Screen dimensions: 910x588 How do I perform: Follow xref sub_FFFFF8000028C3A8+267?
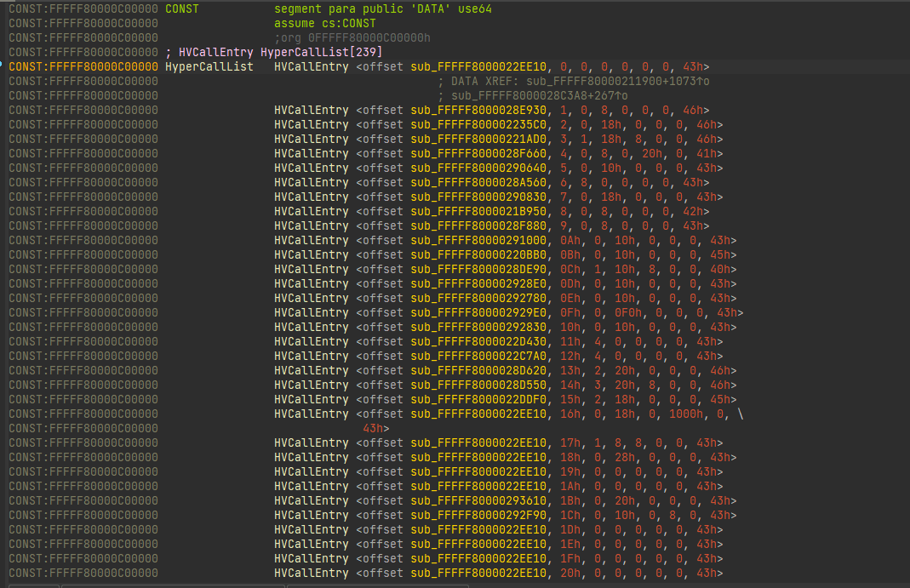[x=540, y=95]
